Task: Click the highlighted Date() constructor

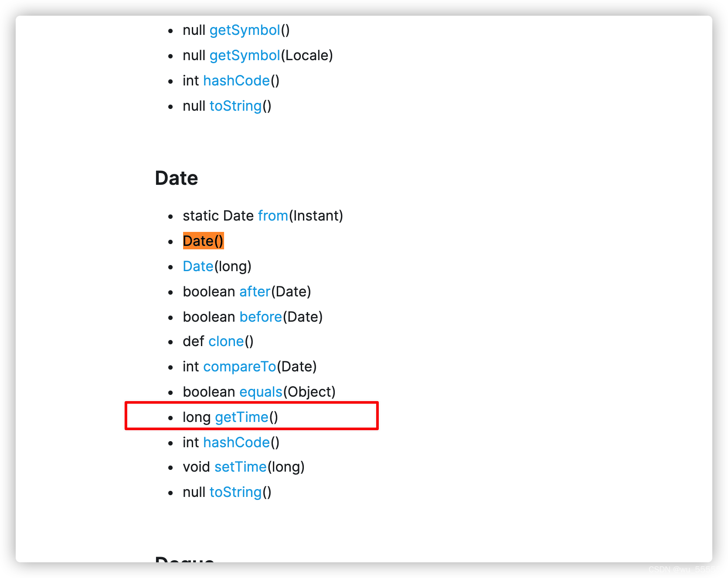Action: click(x=203, y=241)
